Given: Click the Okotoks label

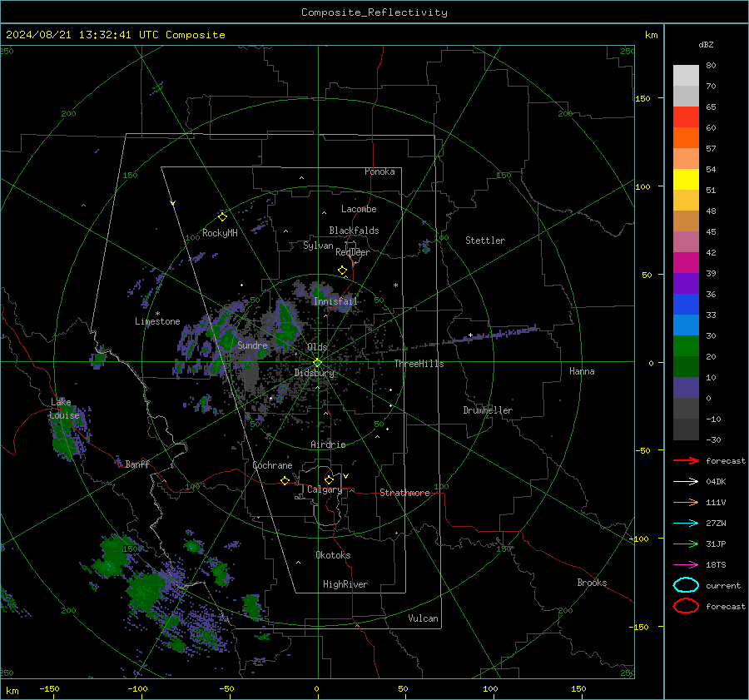Looking at the screenshot, I should pos(333,556).
